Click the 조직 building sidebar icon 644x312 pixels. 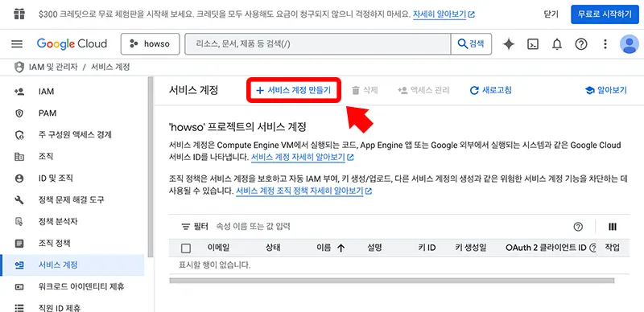pos(19,157)
